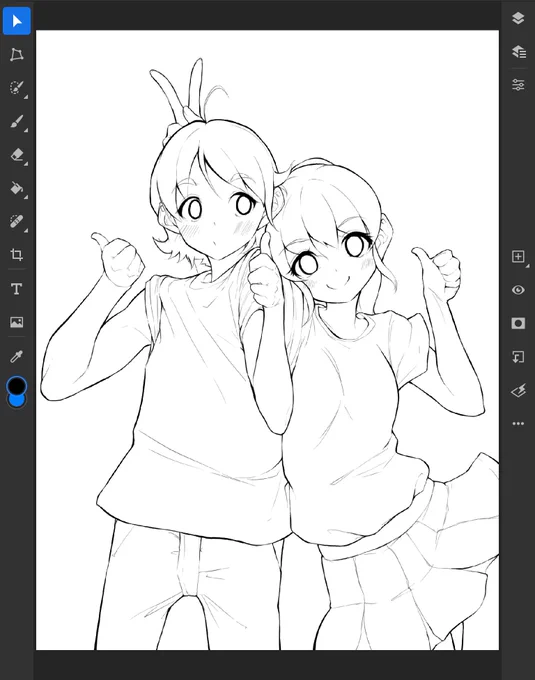The width and height of the screenshot is (535, 680).
Task: Show the detailed layer view
Action: (x=519, y=52)
